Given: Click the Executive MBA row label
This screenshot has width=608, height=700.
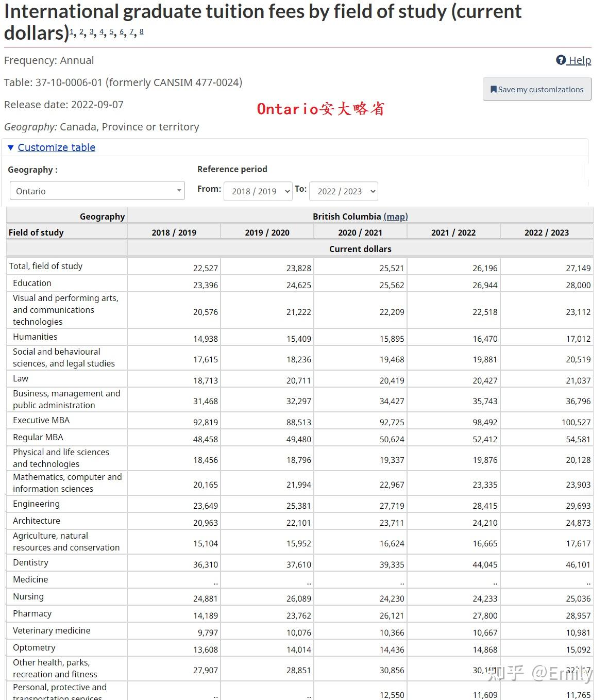Looking at the screenshot, I should 41,421.
